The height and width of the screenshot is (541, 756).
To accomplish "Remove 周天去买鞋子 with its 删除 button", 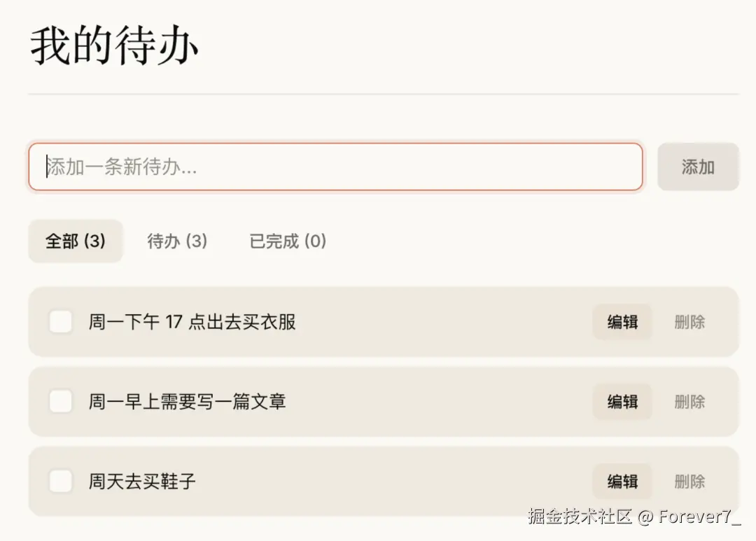I will [x=689, y=482].
